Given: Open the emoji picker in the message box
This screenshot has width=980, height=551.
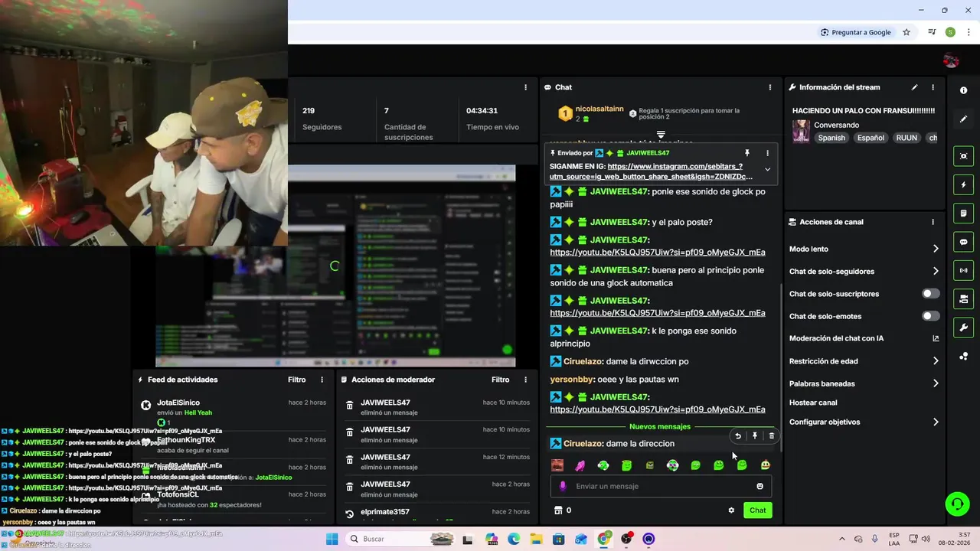Looking at the screenshot, I should 759,486.
